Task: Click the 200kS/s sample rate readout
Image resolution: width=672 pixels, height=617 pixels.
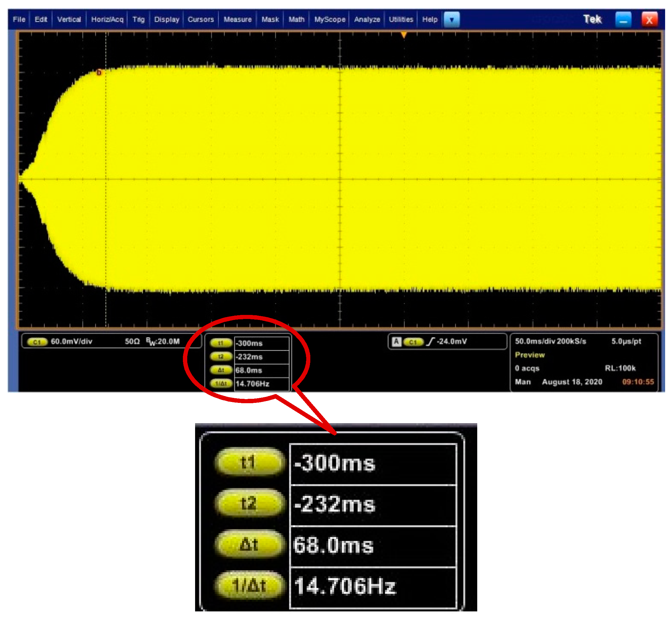Action: click(571, 341)
